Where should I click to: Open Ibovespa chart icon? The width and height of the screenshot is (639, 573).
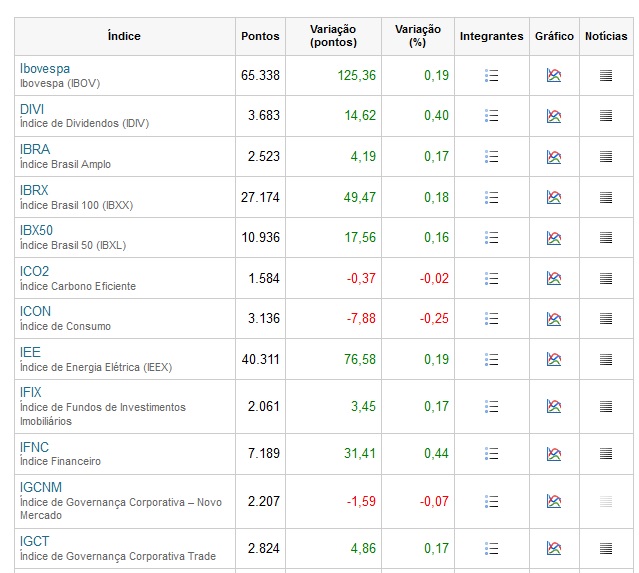554,75
